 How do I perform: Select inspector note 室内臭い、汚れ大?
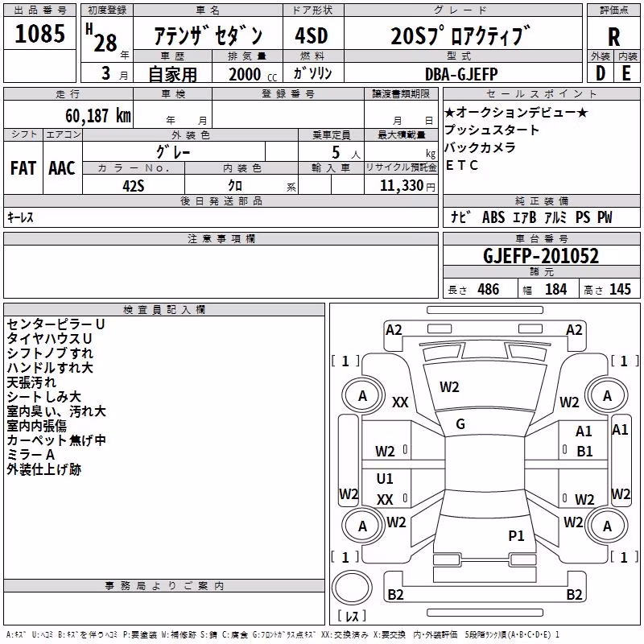56,411
